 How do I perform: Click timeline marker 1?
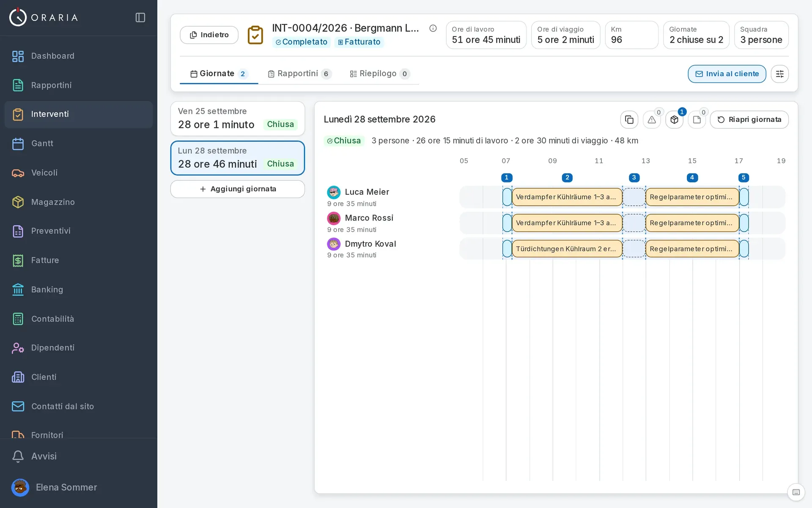(x=506, y=177)
